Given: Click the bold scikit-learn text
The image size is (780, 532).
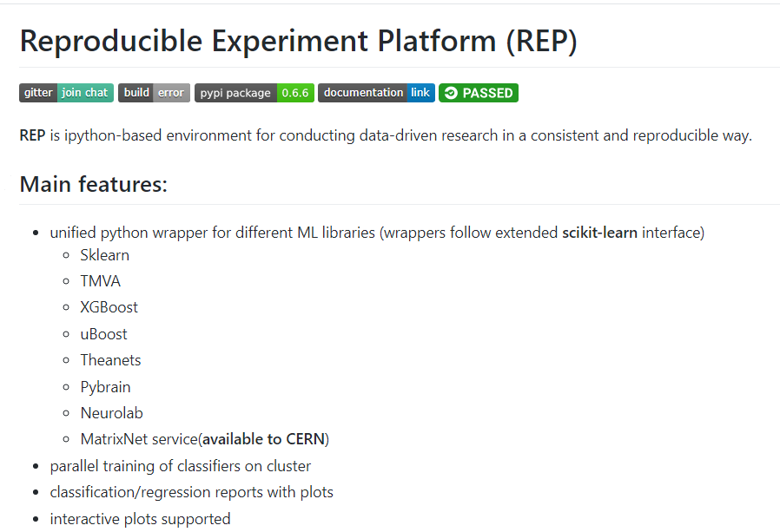Looking at the screenshot, I should click(599, 233).
